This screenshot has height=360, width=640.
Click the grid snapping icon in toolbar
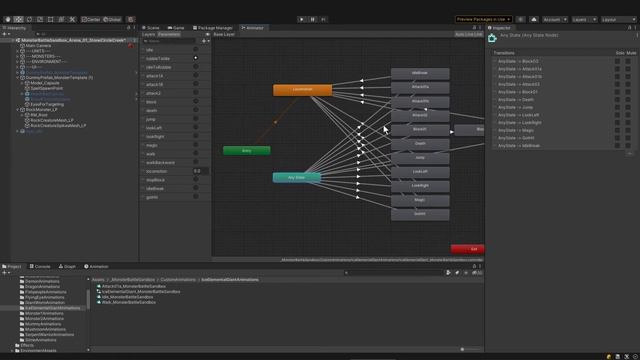[131, 19]
